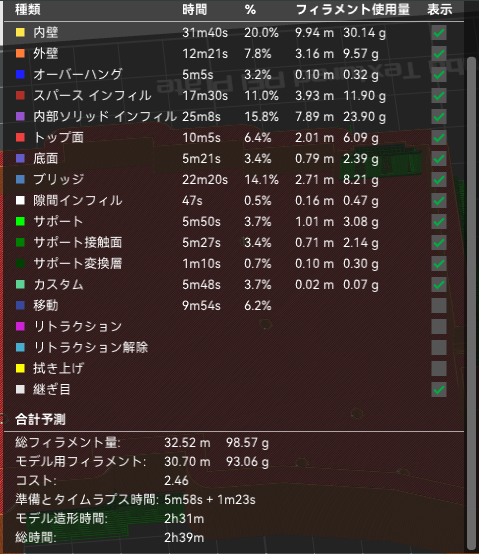This screenshot has width=479, height=554.
Task: Hide カスタム lines via checkbox
Action: [439, 284]
